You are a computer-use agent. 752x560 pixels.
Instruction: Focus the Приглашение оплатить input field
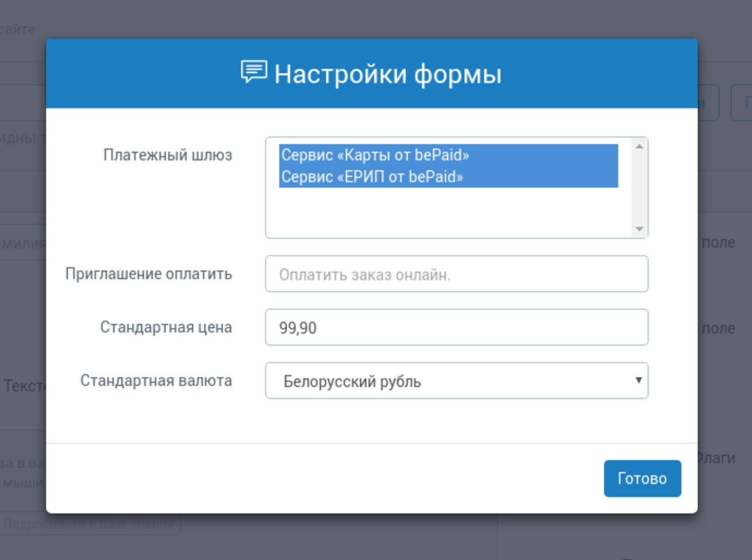pyautogui.click(x=457, y=274)
